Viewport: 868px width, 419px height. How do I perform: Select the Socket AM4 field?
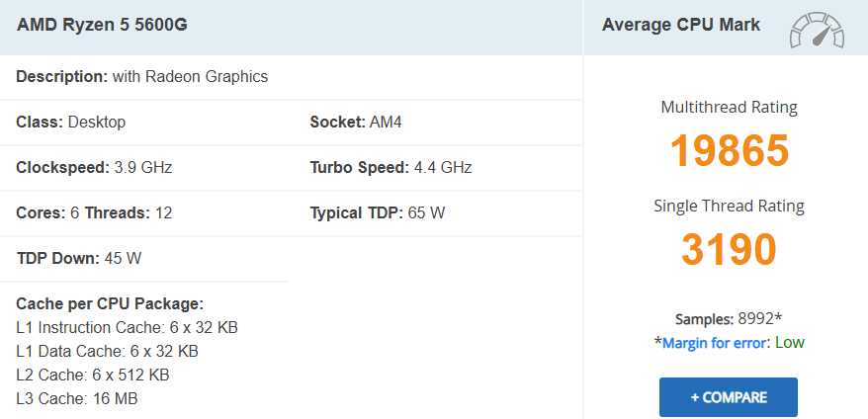356,122
